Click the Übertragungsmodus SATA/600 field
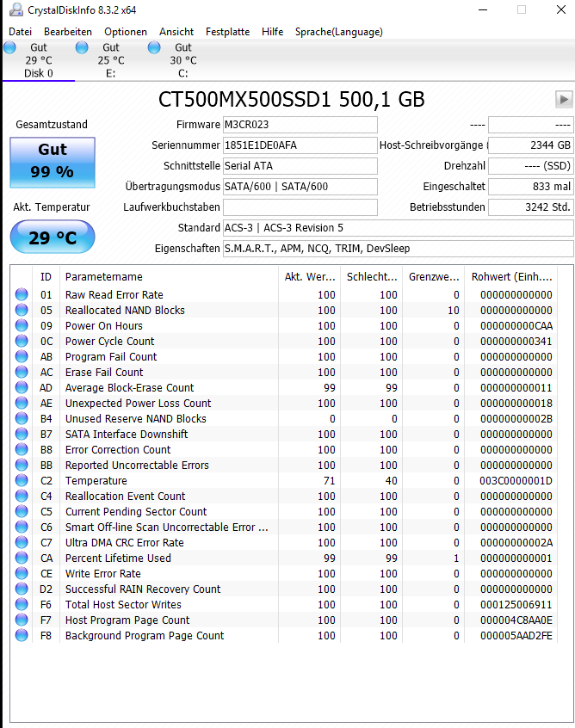The height and width of the screenshot is (728, 575). click(x=300, y=186)
